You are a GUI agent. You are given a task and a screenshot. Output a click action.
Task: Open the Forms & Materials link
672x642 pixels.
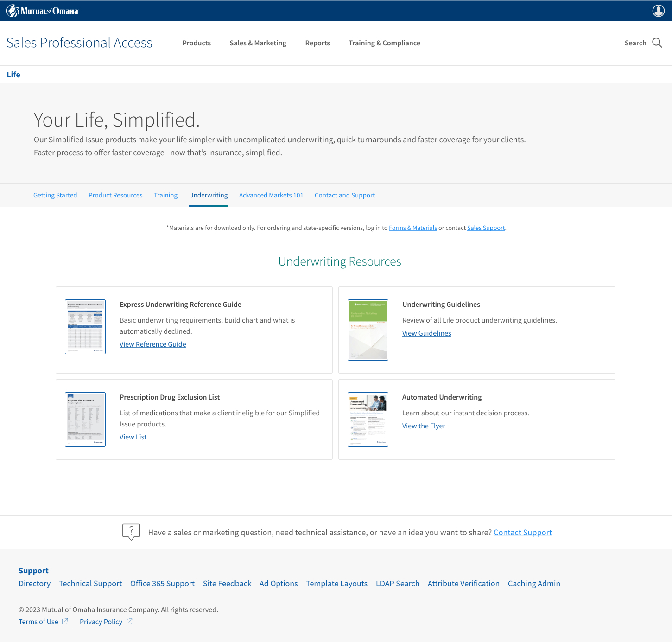point(412,228)
